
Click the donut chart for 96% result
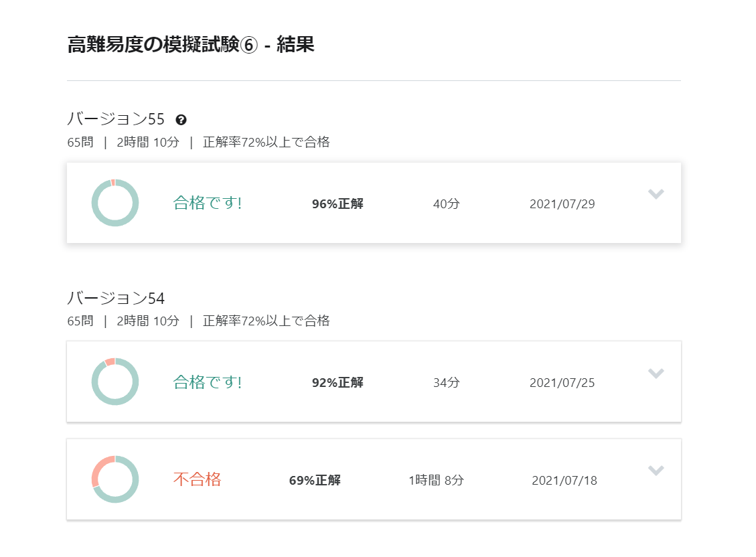click(115, 202)
